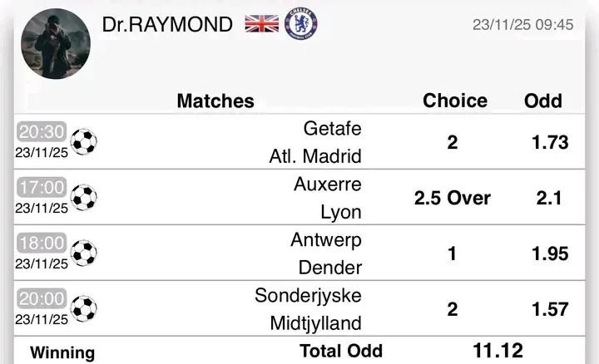This screenshot has height=364, width=599.
Task: Click the UK flag icon
Action: (x=261, y=23)
